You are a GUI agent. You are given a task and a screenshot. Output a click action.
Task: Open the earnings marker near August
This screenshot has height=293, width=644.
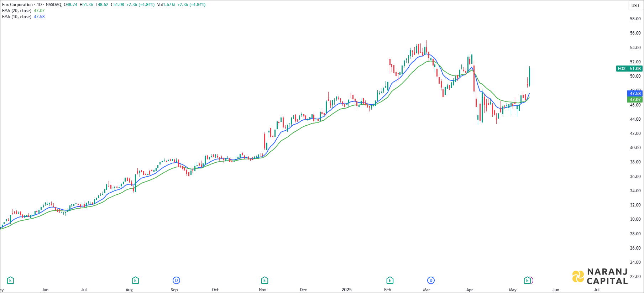pyautogui.click(x=135, y=281)
